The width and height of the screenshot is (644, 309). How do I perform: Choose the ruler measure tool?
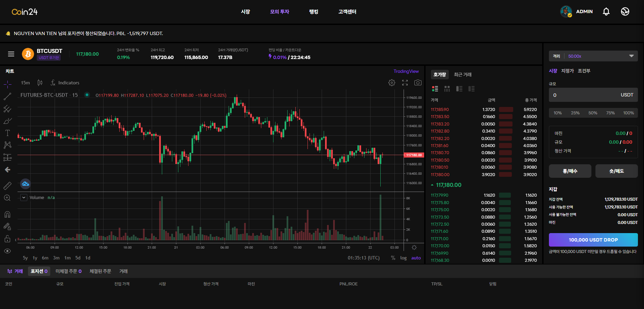[x=7, y=186]
